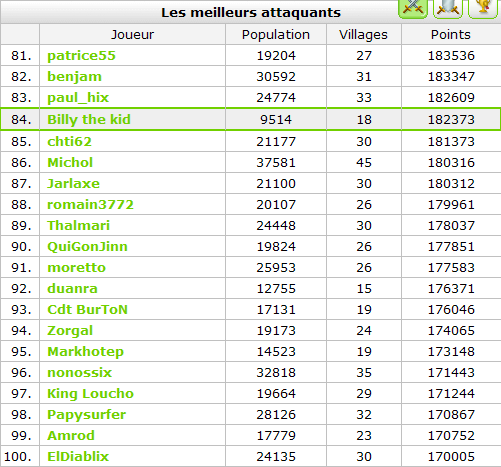501x467 pixels.
Task: Click ElDiablix at rank 100
Action: click(78, 456)
